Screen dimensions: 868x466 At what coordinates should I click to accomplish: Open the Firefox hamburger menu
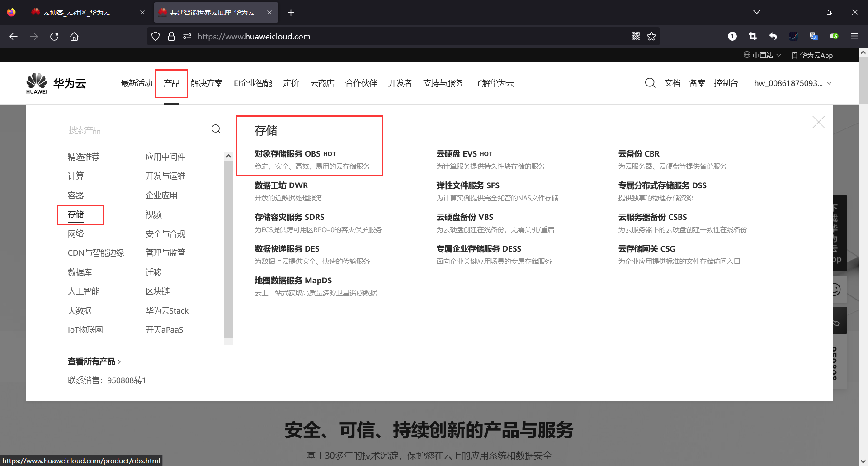tap(854, 36)
